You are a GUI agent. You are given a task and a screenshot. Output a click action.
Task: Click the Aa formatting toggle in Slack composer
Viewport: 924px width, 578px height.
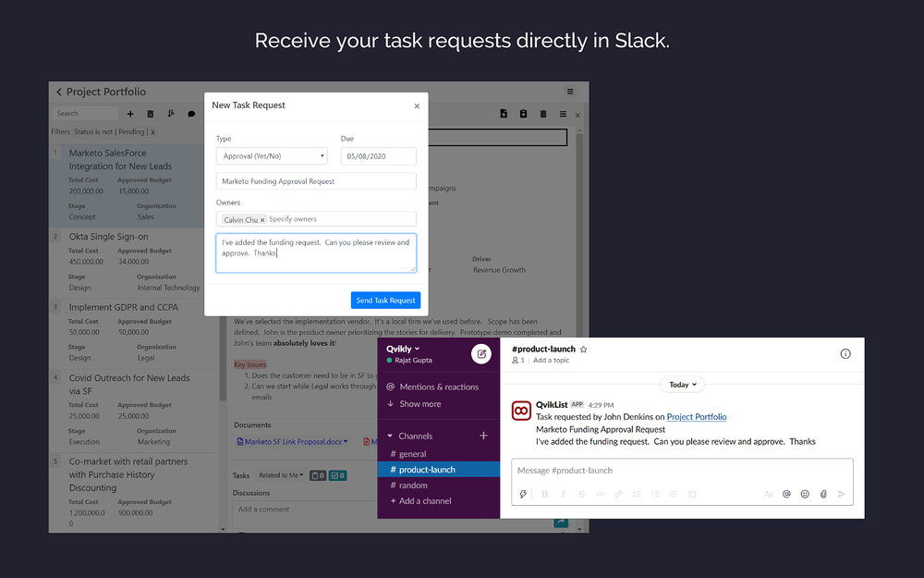pyautogui.click(x=769, y=494)
